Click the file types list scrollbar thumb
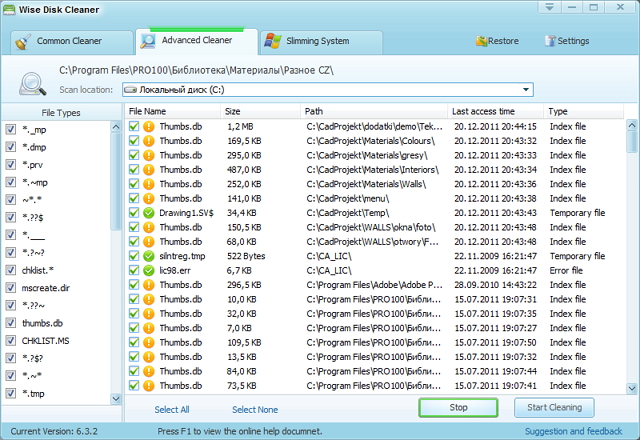This screenshot has height=440, width=640. tap(116, 182)
